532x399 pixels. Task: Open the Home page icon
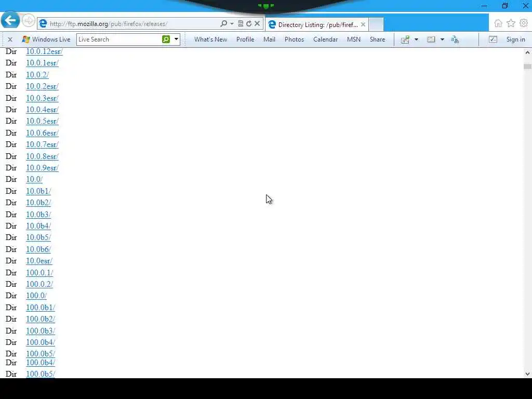(498, 23)
